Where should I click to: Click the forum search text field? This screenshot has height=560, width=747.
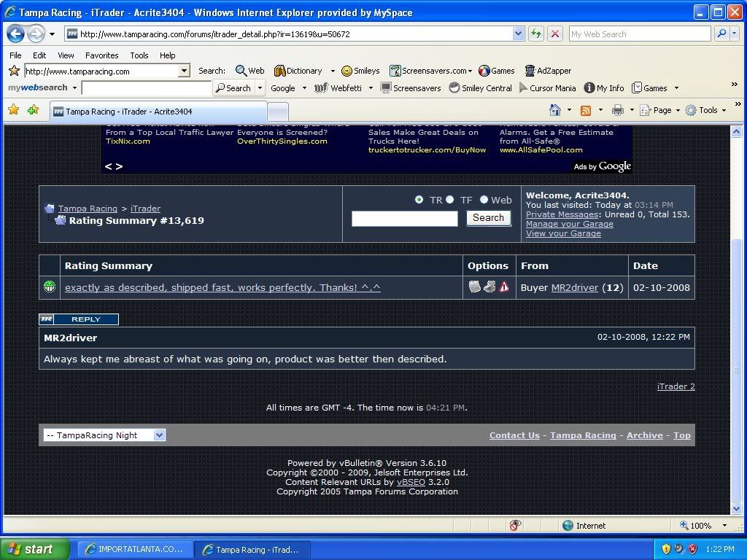[x=404, y=219]
